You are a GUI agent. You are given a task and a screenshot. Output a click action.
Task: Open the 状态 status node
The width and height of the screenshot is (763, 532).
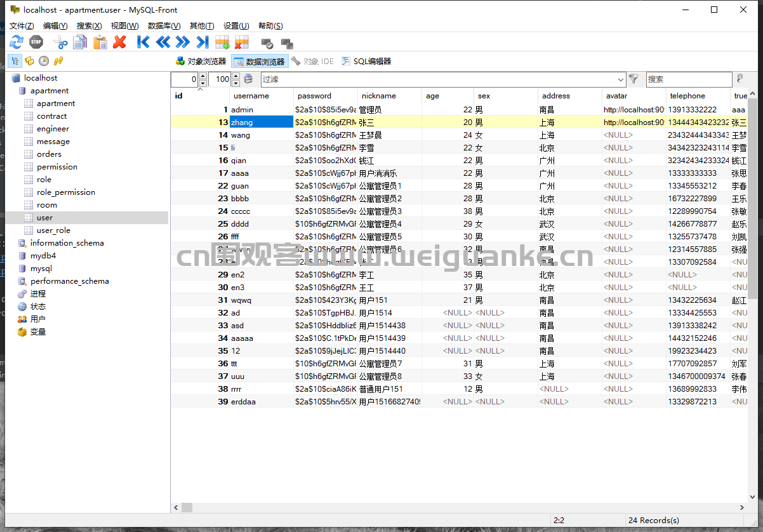click(x=38, y=307)
